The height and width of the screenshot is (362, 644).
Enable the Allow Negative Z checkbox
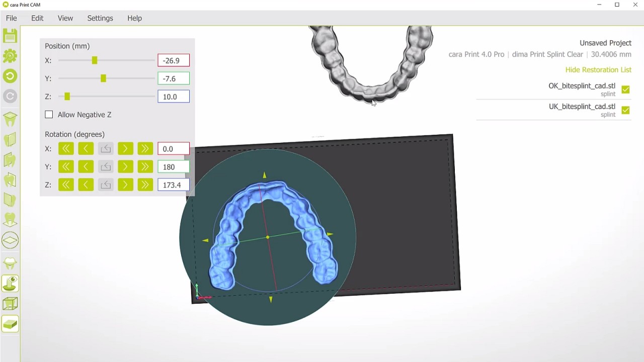click(x=49, y=115)
